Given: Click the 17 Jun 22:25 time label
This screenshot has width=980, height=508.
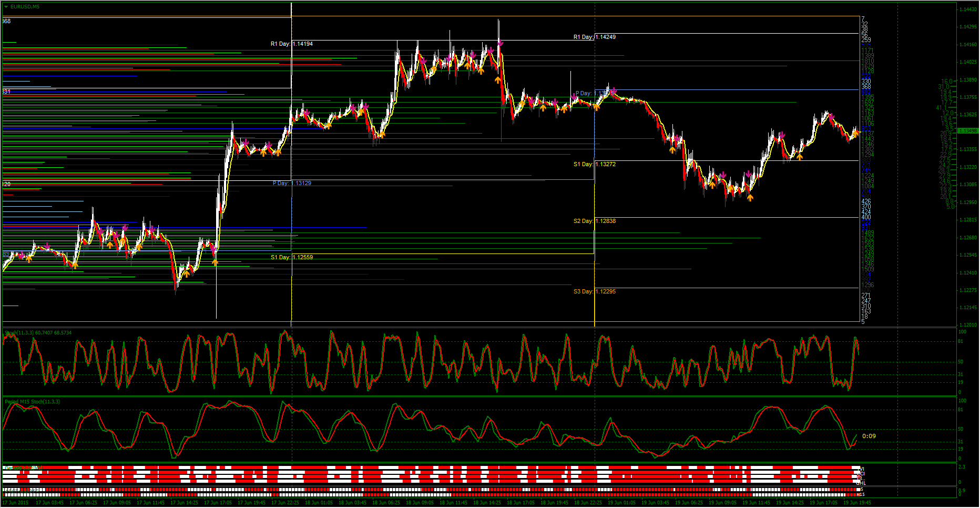Looking at the screenshot, I should (x=285, y=503).
